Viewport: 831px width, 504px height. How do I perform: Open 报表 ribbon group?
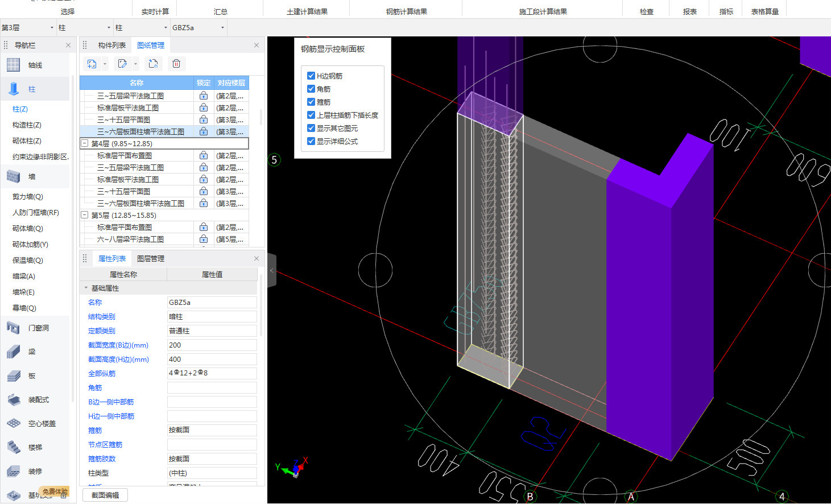coord(689,11)
